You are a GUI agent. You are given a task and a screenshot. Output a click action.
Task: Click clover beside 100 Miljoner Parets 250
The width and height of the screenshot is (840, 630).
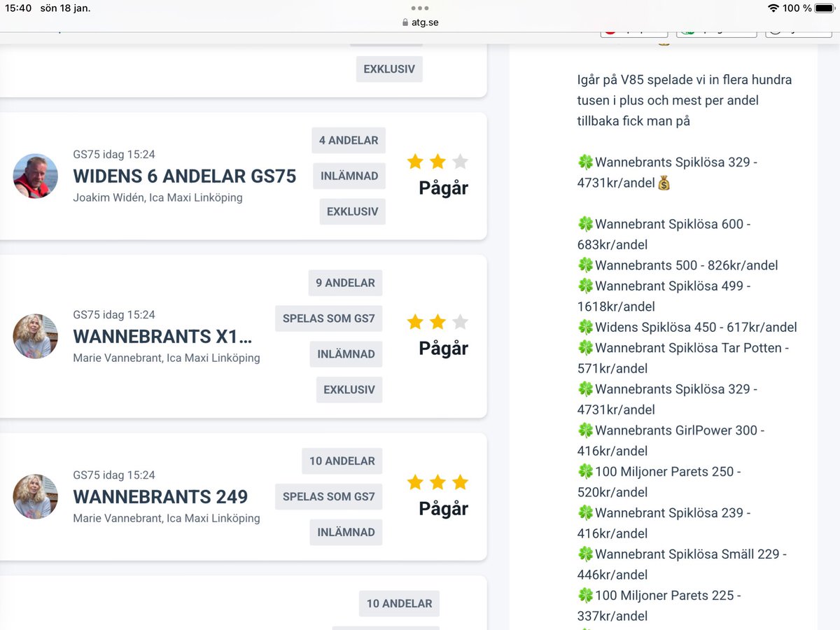click(585, 472)
